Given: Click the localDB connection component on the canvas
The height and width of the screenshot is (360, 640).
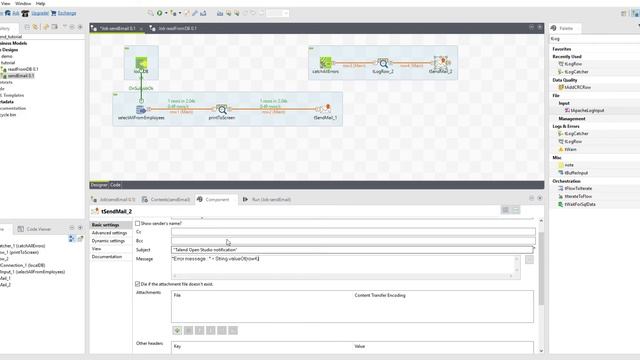Looking at the screenshot, I should click(141, 63).
